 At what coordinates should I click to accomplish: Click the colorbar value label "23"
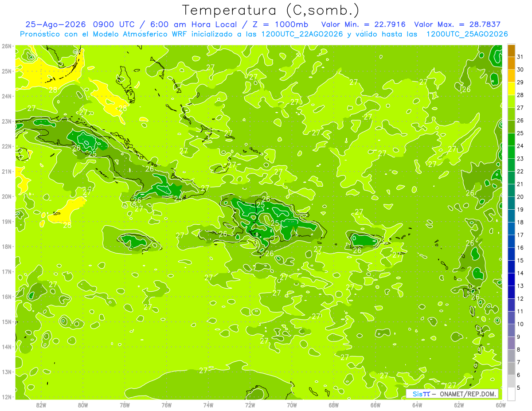tap(520, 158)
